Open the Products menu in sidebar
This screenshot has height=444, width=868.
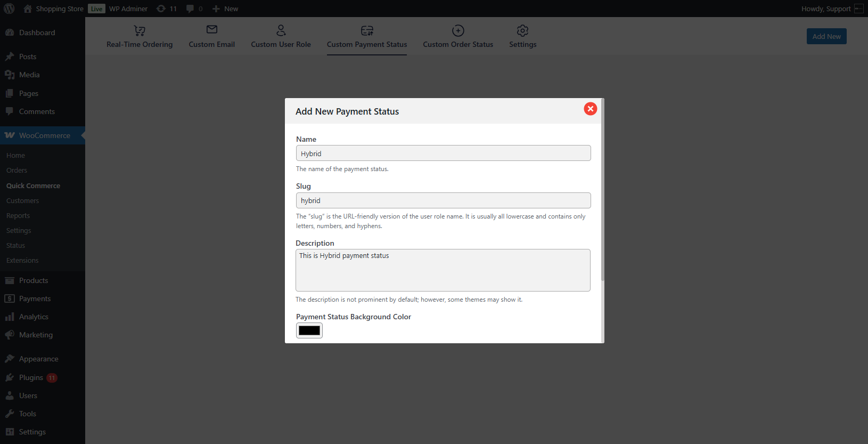click(x=34, y=280)
